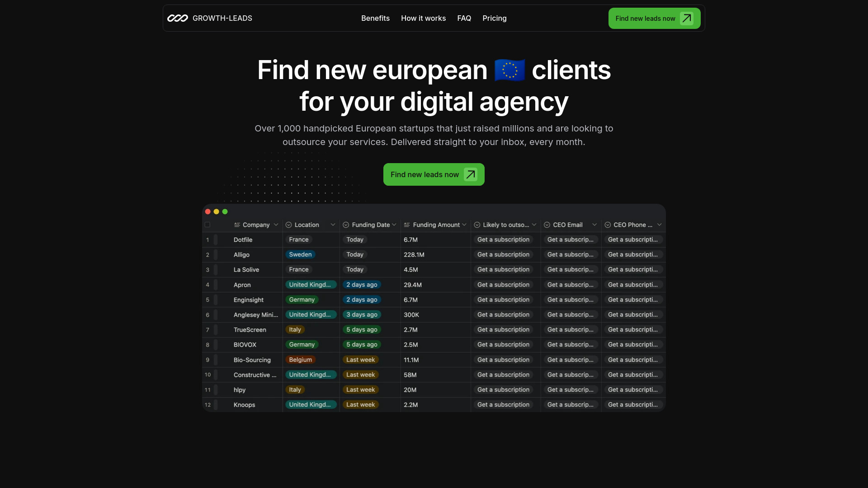Expand the Likely to outsource column options
The height and width of the screenshot is (488, 868).
pos(534,225)
